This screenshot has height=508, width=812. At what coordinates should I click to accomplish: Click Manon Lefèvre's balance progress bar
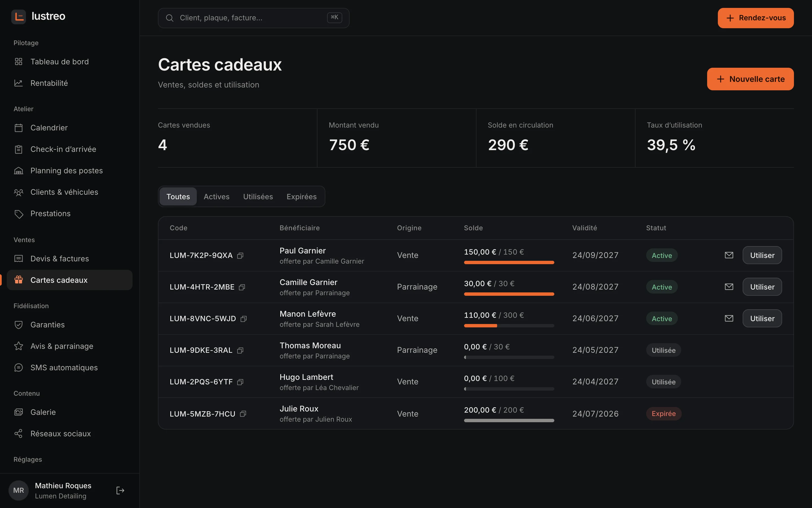509,326
